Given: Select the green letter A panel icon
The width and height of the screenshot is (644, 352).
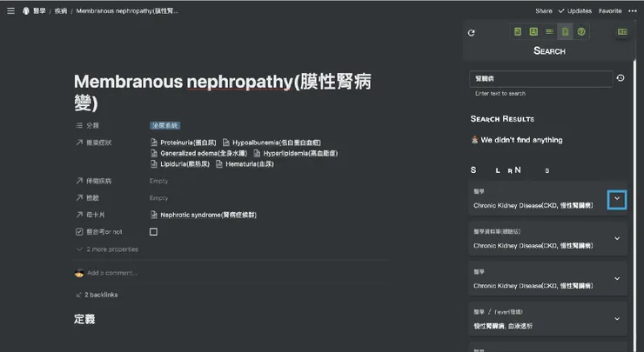Looking at the screenshot, I should click(x=533, y=31).
